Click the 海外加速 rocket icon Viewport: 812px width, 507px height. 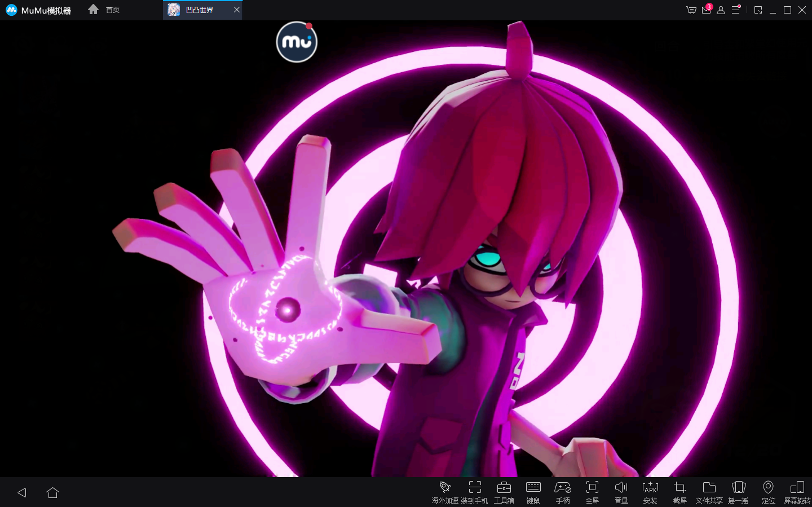(445, 488)
